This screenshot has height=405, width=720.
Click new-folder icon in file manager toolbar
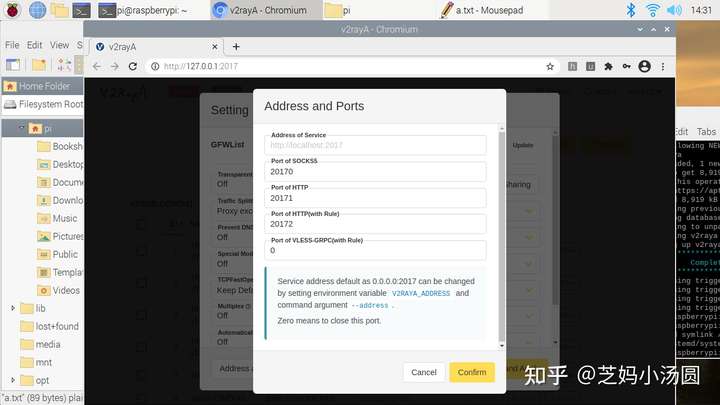39,65
